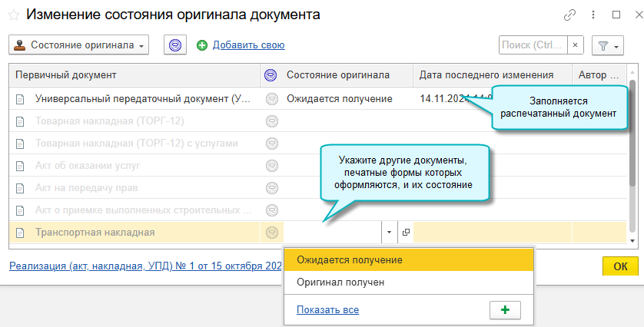644x327 pixels.
Task: Click the green plus icon in dropdown list
Action: [505, 310]
